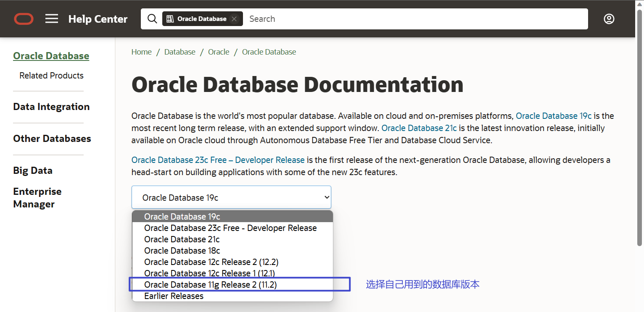Choose Oracle Database 19c in the dropdown list
The width and height of the screenshot is (644, 312).
pyautogui.click(x=232, y=217)
